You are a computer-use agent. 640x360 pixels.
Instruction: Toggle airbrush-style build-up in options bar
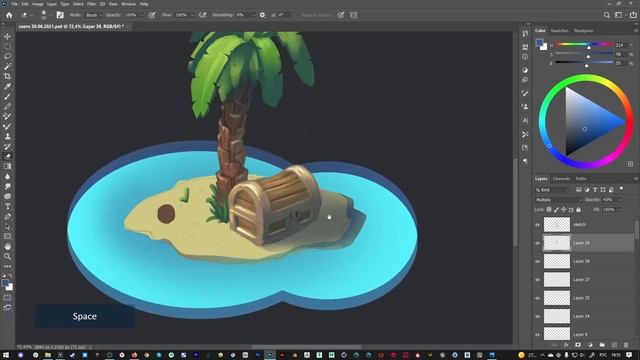pyautogui.click(x=202, y=15)
